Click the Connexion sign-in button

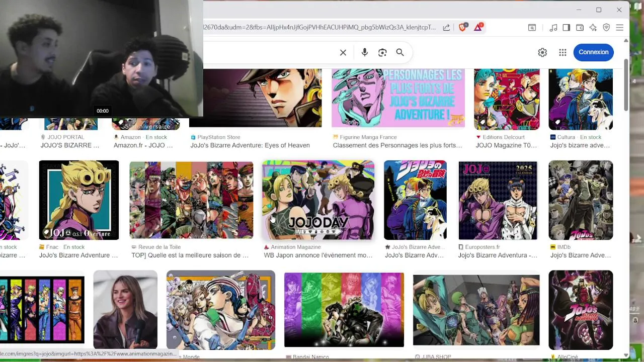(594, 52)
